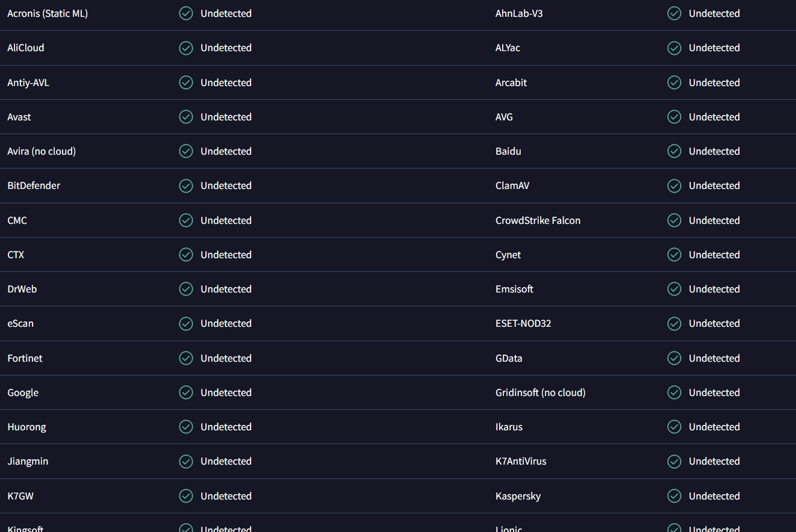Click the checkmark icon for BitDefender
Image resolution: width=796 pixels, height=532 pixels.
pos(186,185)
